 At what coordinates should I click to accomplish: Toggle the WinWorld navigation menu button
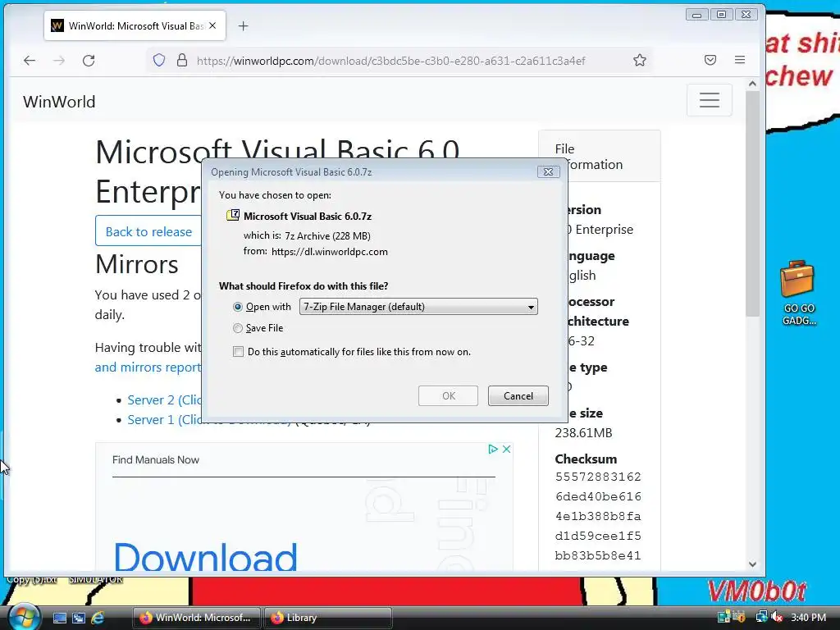pos(710,100)
